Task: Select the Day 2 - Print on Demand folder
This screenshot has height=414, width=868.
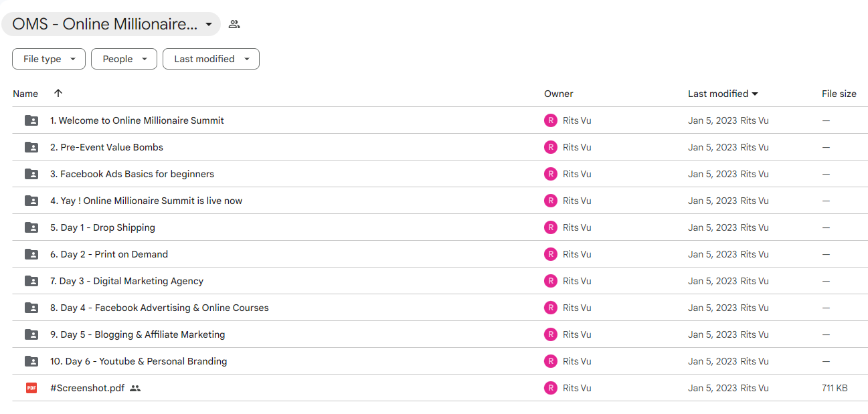Action: 440,254
